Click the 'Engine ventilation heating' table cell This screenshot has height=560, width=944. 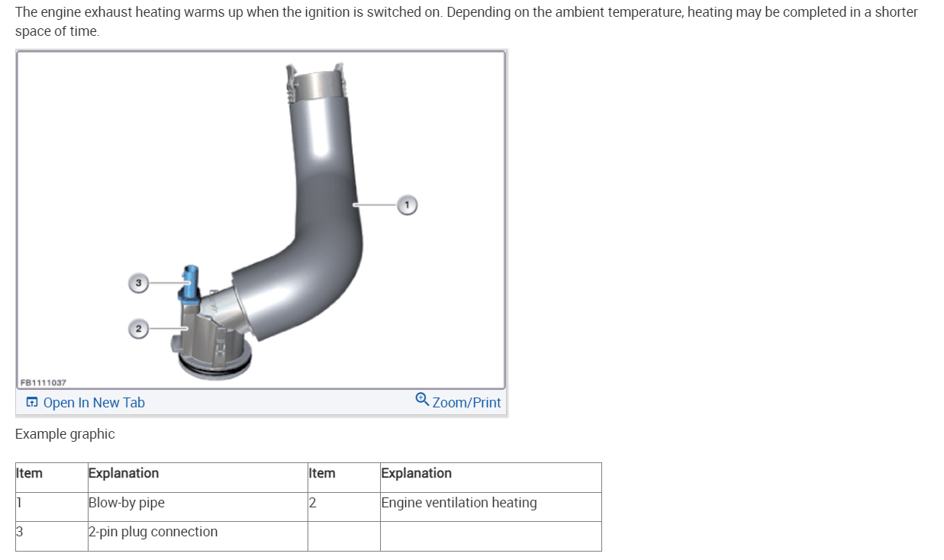pos(491,507)
